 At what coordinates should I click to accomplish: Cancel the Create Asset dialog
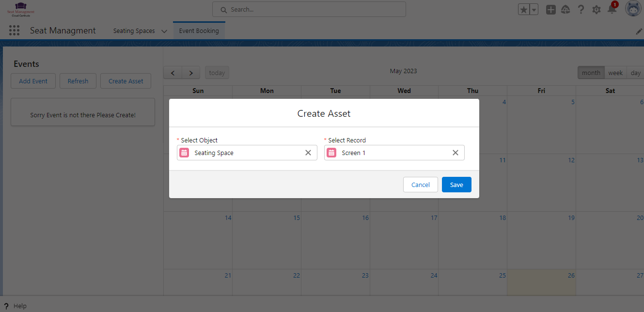click(420, 185)
